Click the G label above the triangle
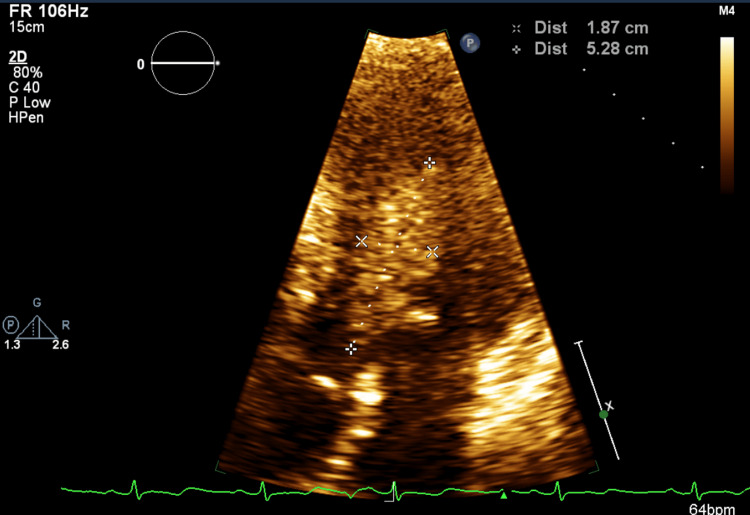 tap(37, 303)
